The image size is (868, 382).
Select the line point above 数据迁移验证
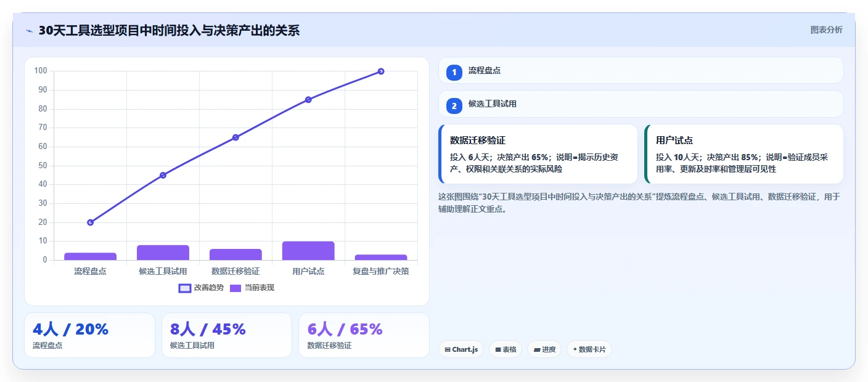point(235,137)
